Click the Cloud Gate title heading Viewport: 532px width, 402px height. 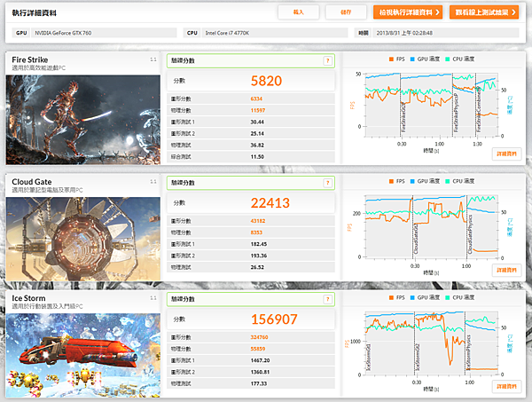click(32, 182)
